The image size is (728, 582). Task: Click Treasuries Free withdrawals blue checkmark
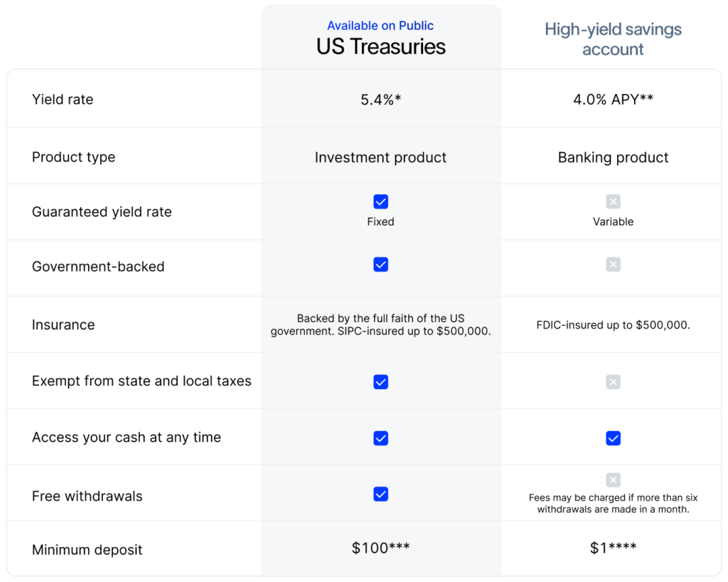(x=381, y=494)
